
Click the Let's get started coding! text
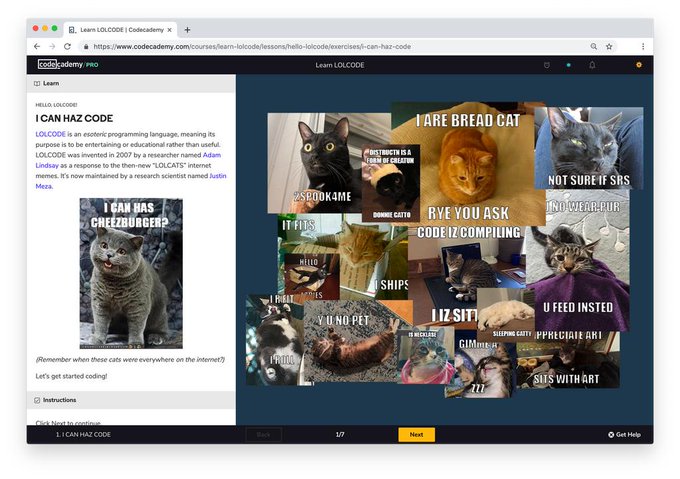(x=72, y=376)
